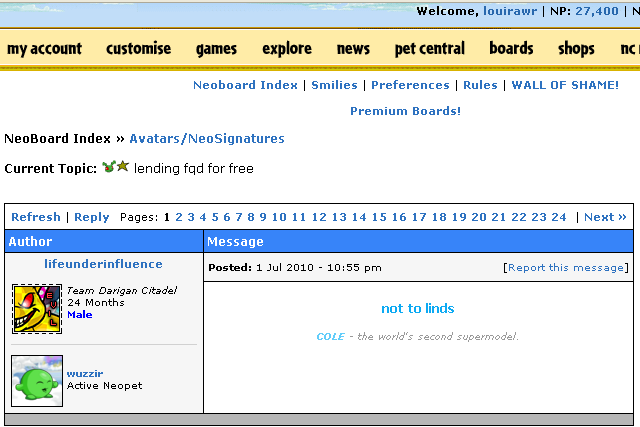Click the Team Darigan Citadel text
The width and height of the screenshot is (640, 427).
[x=122, y=291]
